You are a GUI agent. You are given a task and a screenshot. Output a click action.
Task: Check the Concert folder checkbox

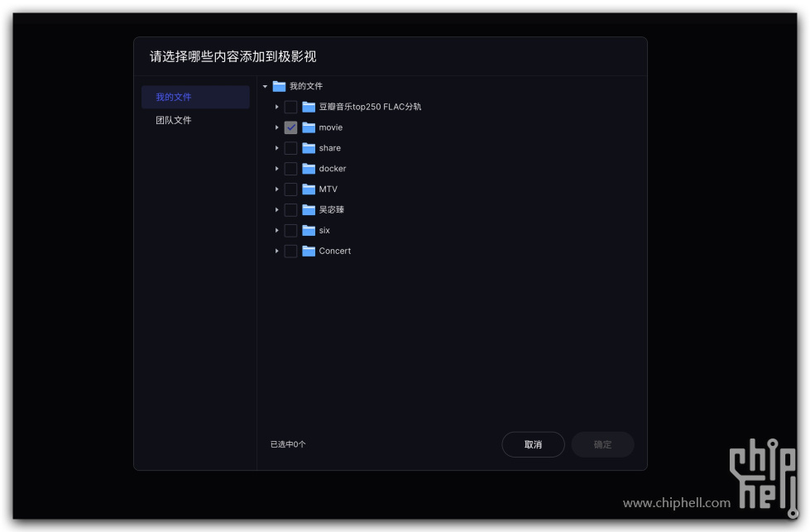tap(291, 251)
